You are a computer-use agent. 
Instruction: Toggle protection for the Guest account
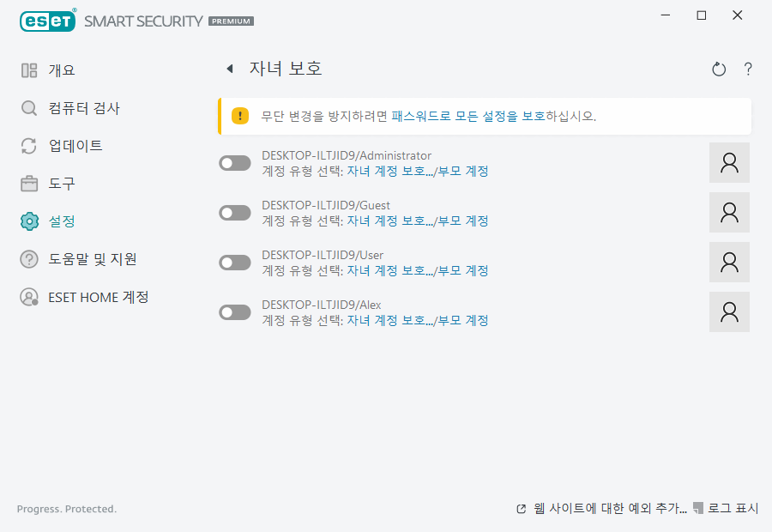click(233, 212)
